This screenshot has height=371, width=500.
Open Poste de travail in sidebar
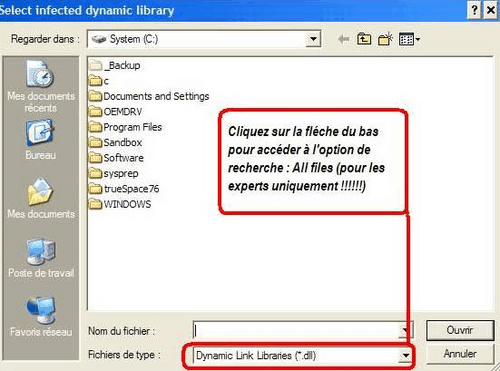[41, 257]
